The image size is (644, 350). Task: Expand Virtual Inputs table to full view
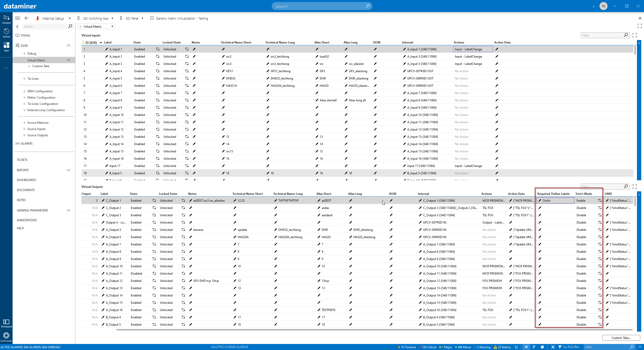(x=635, y=35)
